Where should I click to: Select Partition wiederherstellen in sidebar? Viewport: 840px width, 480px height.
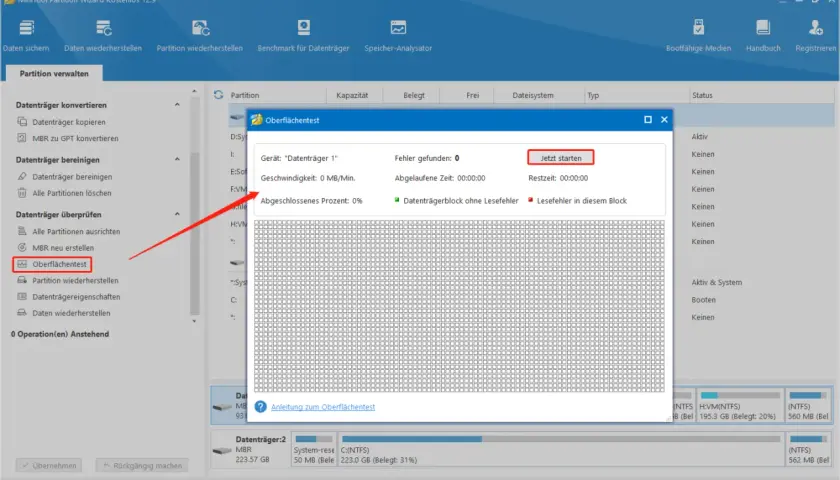pos(68,280)
